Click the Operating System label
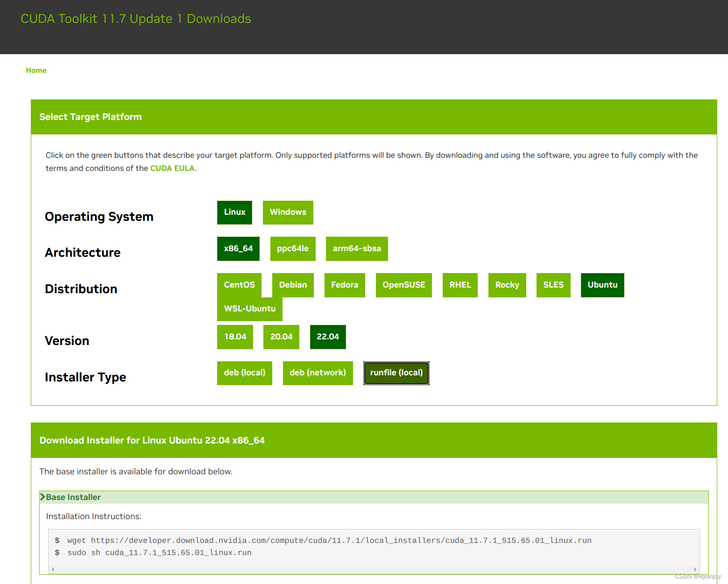 (99, 217)
